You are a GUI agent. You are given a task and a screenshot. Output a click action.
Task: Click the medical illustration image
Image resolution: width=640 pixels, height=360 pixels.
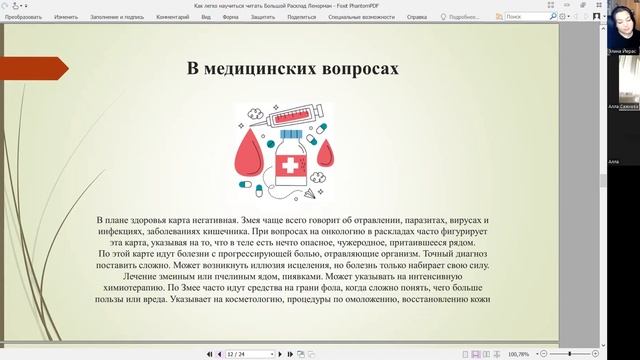click(x=284, y=152)
